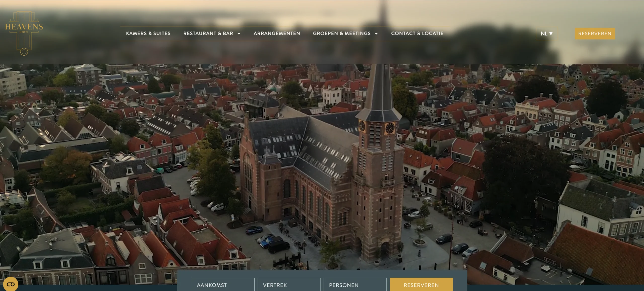Visit Contact & Locatie page
Screen dimensions: 644x291
tap(417, 33)
